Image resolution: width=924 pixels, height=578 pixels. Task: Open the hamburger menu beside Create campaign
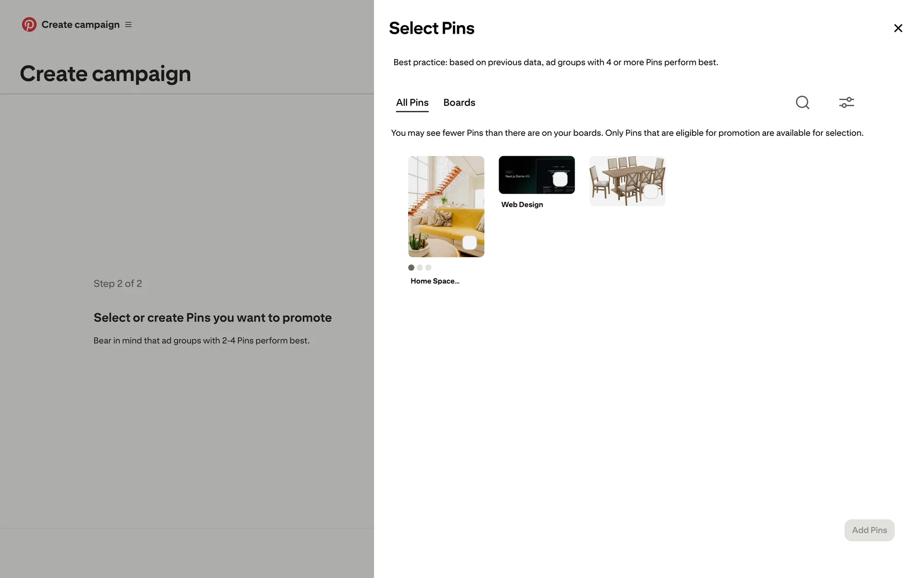point(128,25)
